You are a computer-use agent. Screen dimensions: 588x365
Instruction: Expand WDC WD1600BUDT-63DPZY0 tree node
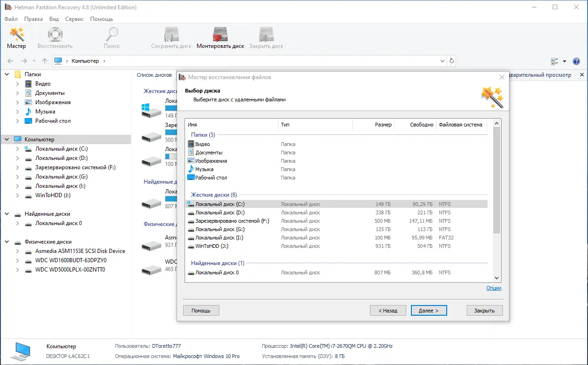point(17,260)
